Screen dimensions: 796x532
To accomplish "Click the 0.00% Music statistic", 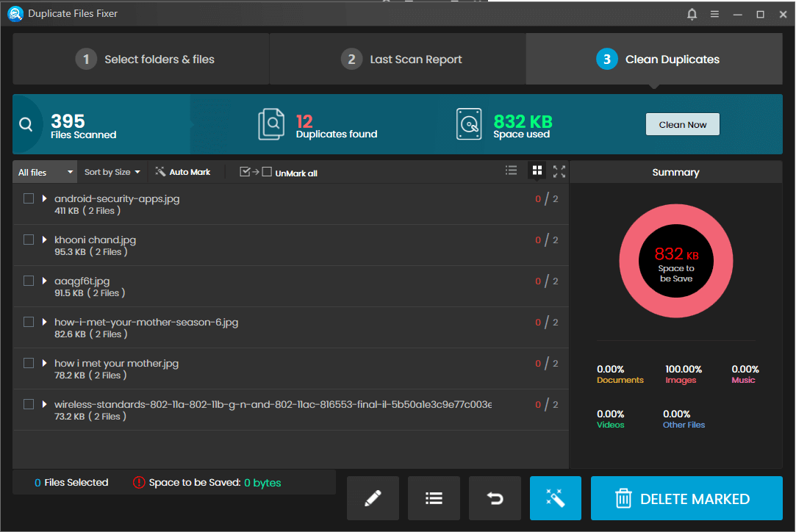I will [745, 374].
